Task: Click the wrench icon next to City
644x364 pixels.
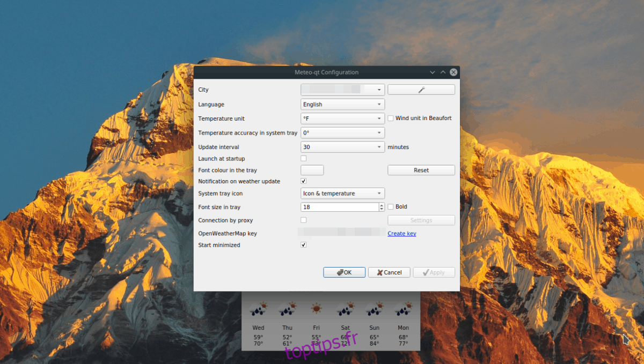Action: point(421,90)
